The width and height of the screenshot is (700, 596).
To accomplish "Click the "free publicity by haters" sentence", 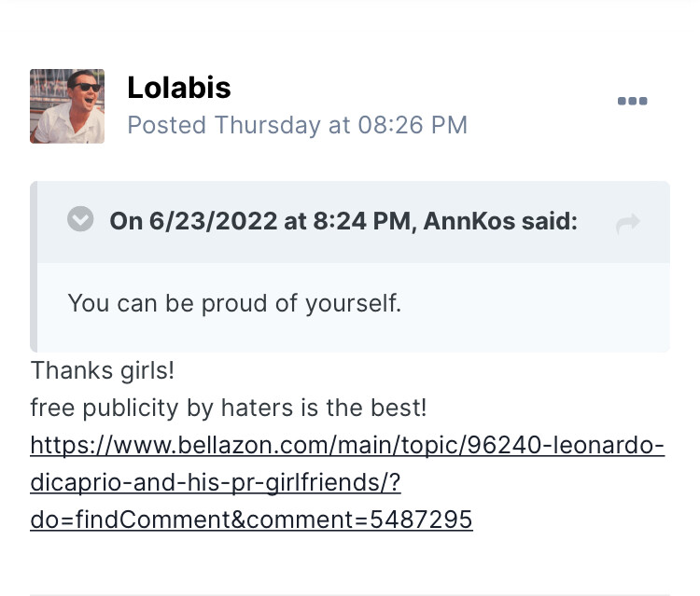I will (229, 408).
